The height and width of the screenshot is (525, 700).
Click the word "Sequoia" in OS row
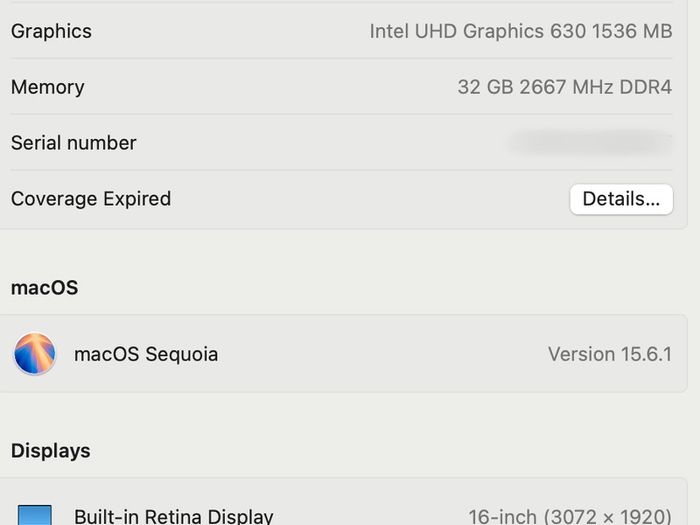182,354
